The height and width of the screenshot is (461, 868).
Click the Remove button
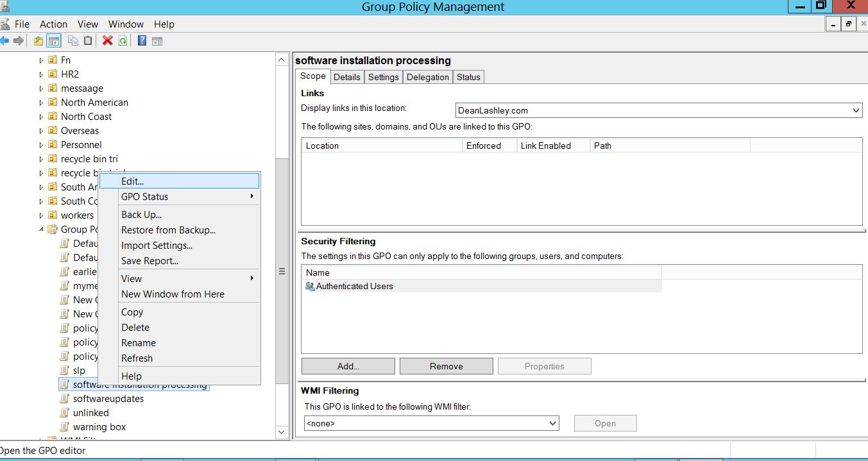tap(447, 366)
